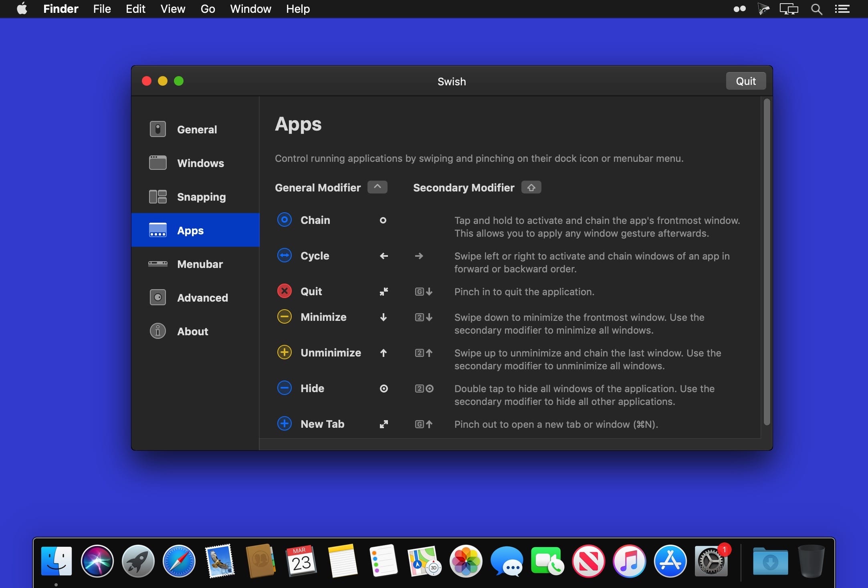Open the Edit menu
Viewport: 868px width, 588px height.
point(135,9)
